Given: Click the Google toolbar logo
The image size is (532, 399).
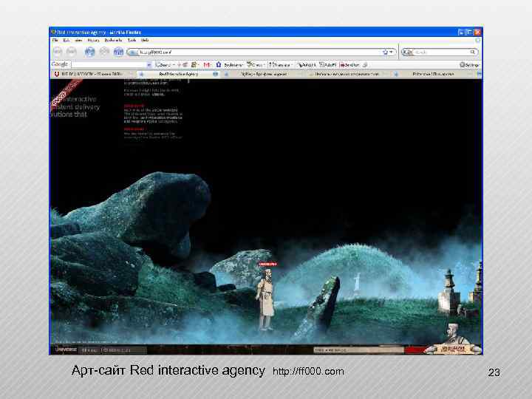Looking at the screenshot, I should (59, 64).
